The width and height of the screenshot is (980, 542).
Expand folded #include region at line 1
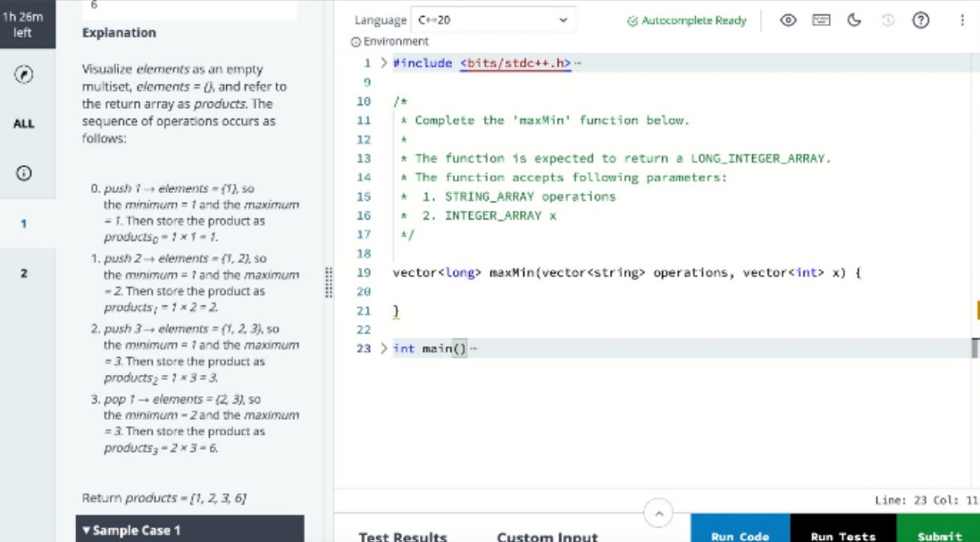[384, 63]
